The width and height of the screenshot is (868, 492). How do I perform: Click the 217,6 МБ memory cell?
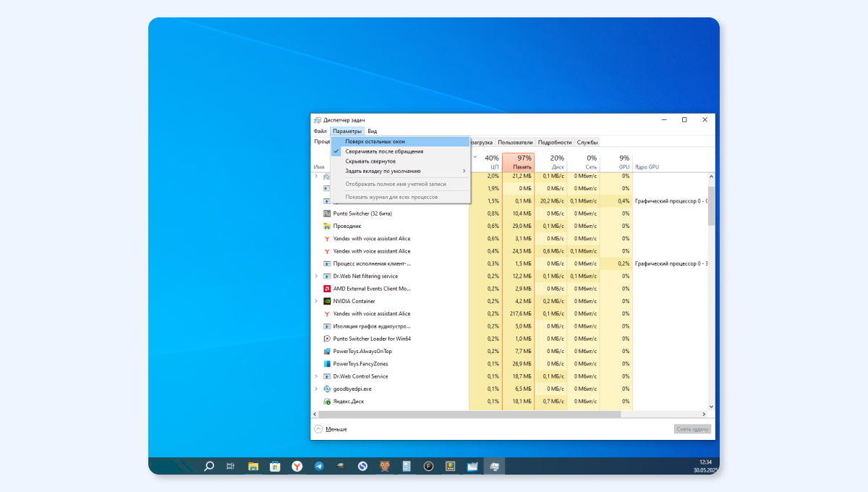(519, 313)
